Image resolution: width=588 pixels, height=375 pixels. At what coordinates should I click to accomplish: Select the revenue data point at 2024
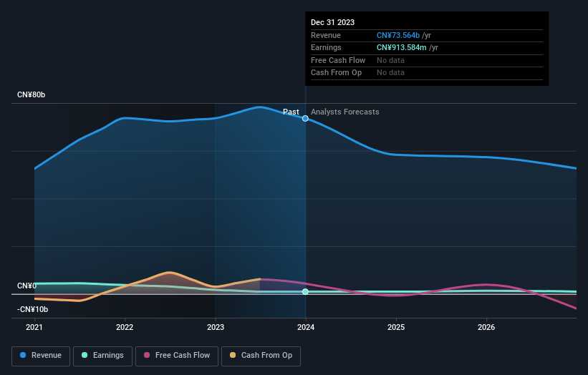(x=305, y=118)
